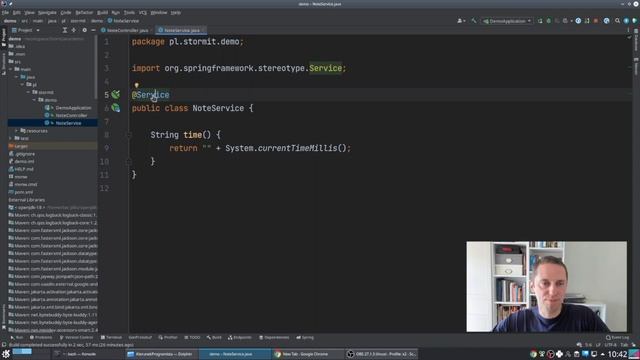The height and width of the screenshot is (360, 640).
Task: Click the time() method name in editor
Action: tap(192, 135)
